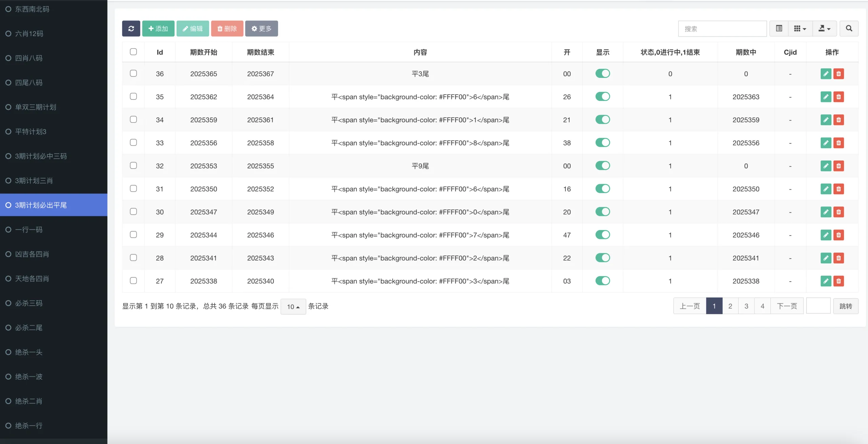Toggle the table card view icon

[x=779, y=28]
